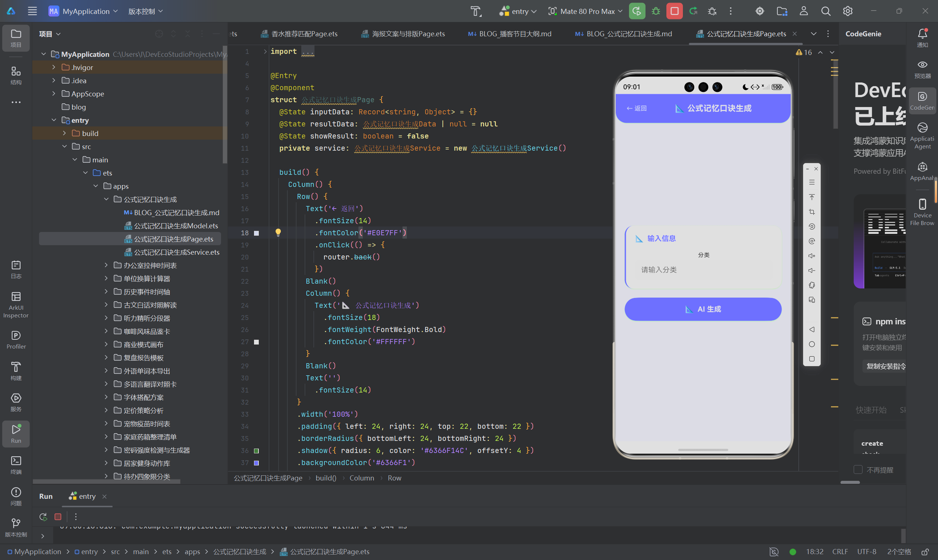Open the entry run configuration dropdown
938x560 pixels.
click(x=517, y=11)
